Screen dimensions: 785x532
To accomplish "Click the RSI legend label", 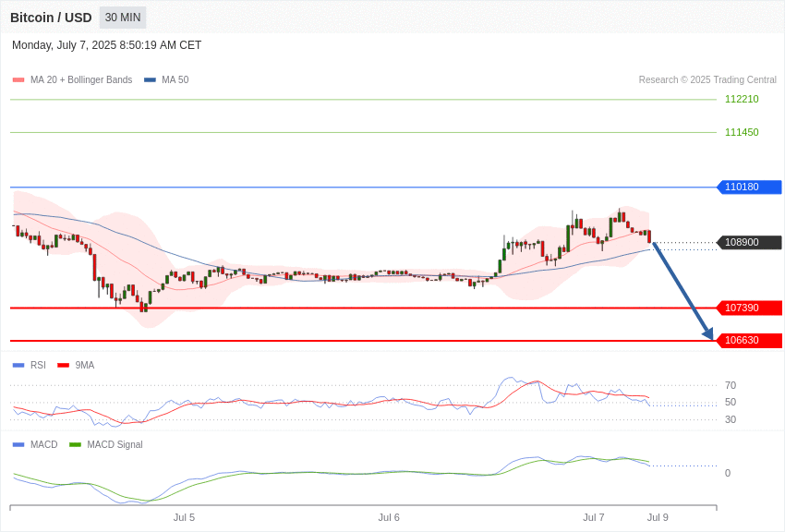I will point(38,366).
